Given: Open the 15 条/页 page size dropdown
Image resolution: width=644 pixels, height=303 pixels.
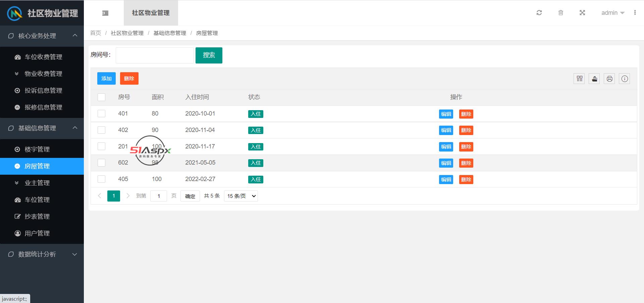Looking at the screenshot, I should coord(241,196).
